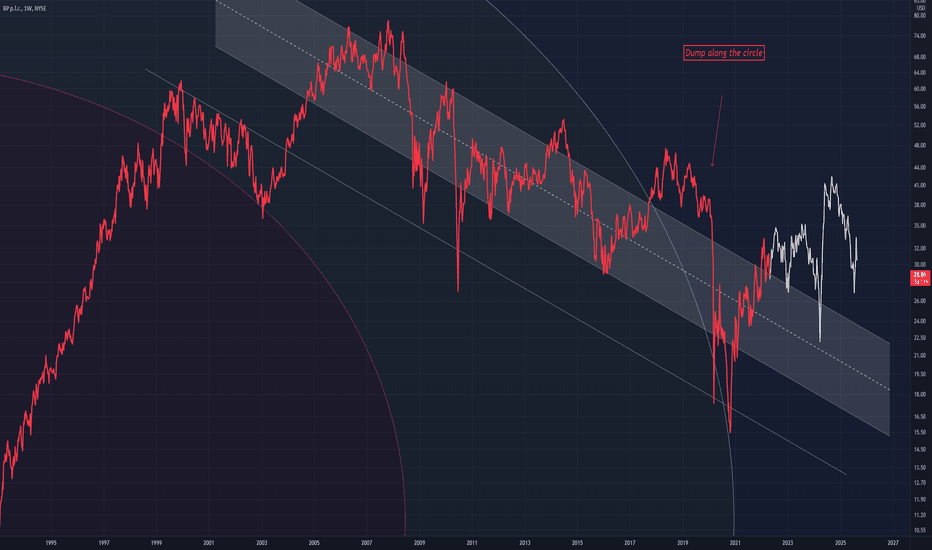Click the USD currency label
932x550 pixels.
tap(920, 8)
